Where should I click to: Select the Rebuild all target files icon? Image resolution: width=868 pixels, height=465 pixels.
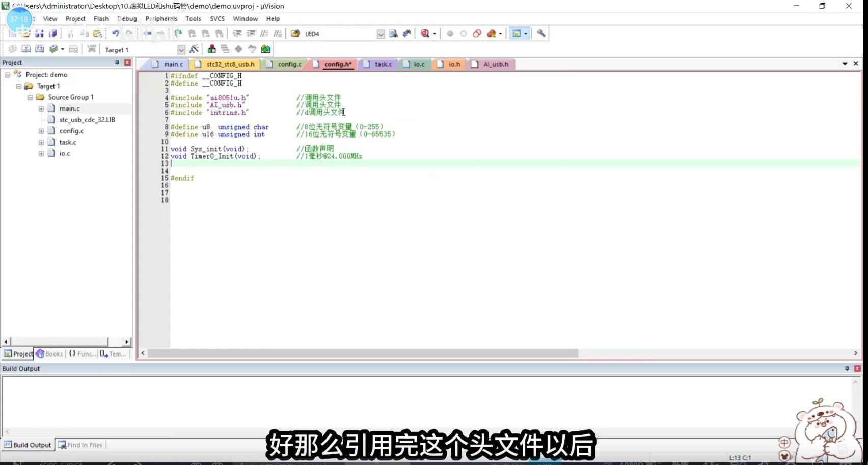click(39, 49)
